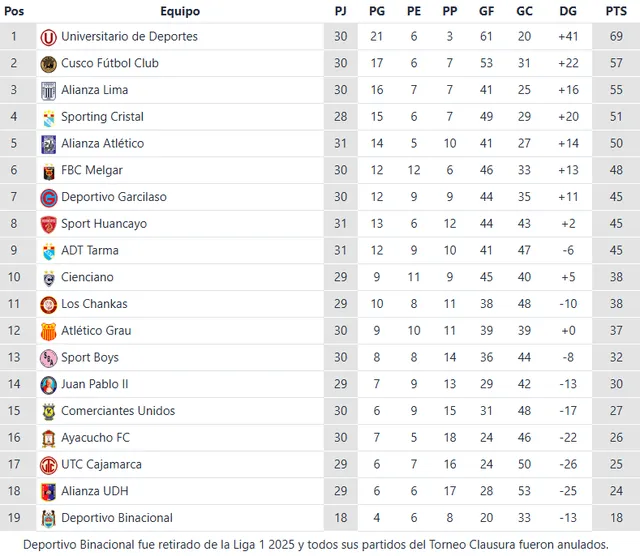Click the Atlético Grau crest icon
The width and height of the screenshot is (640, 556).
coord(48,331)
